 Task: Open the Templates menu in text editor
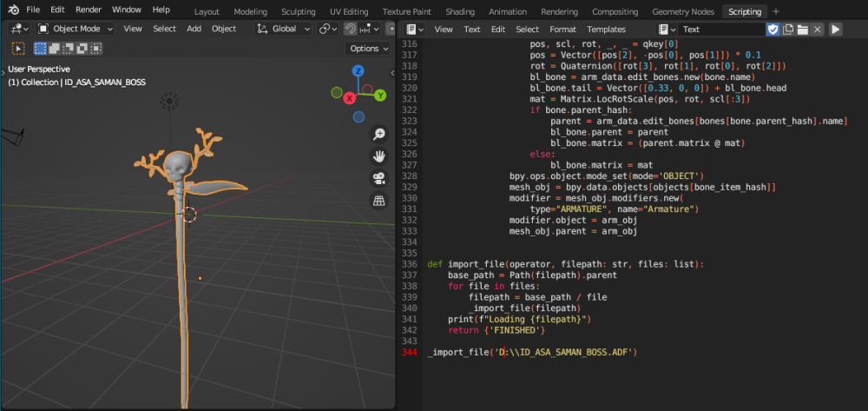(606, 30)
